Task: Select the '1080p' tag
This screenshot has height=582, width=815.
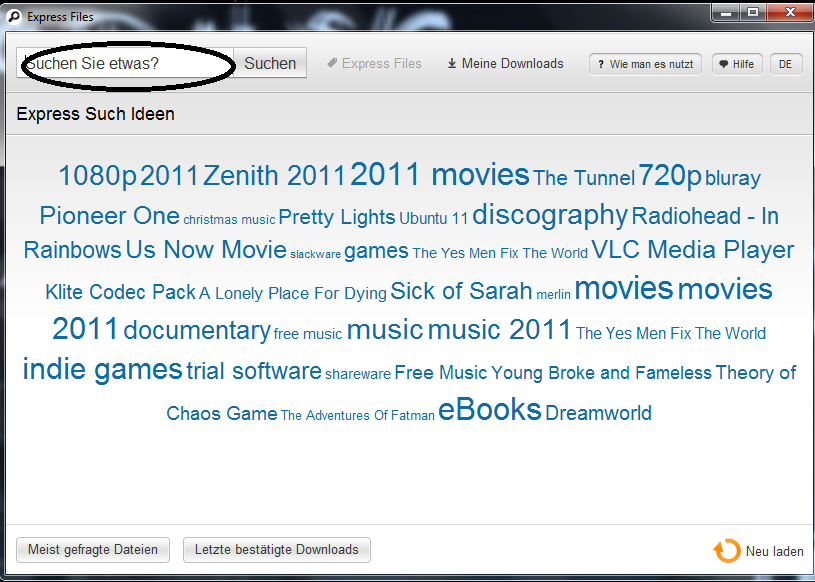Action: [x=97, y=175]
